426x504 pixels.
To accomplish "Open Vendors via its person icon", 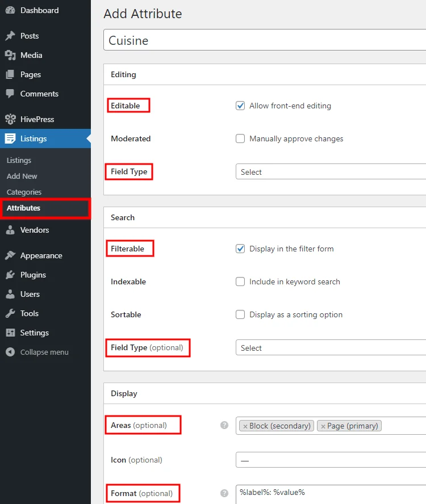I will 11,230.
